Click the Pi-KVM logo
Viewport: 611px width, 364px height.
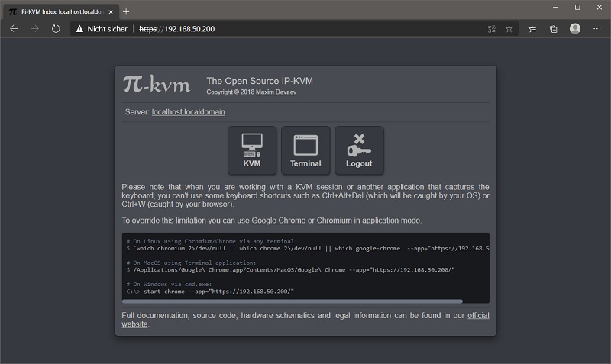point(157,84)
